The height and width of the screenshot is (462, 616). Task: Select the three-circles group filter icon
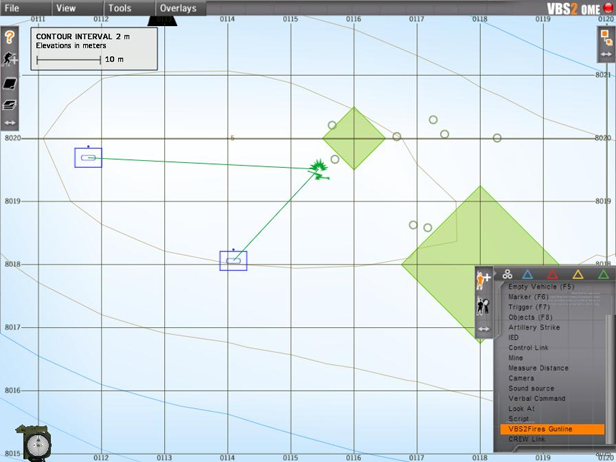tap(507, 274)
